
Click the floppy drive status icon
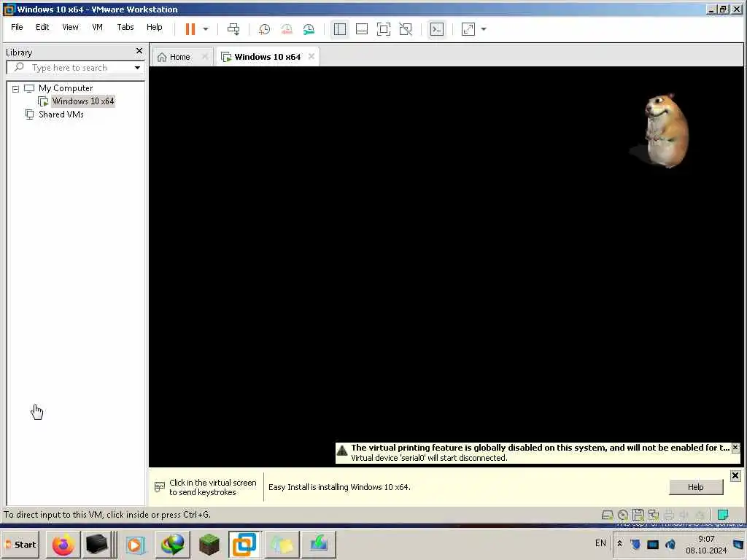(x=638, y=515)
